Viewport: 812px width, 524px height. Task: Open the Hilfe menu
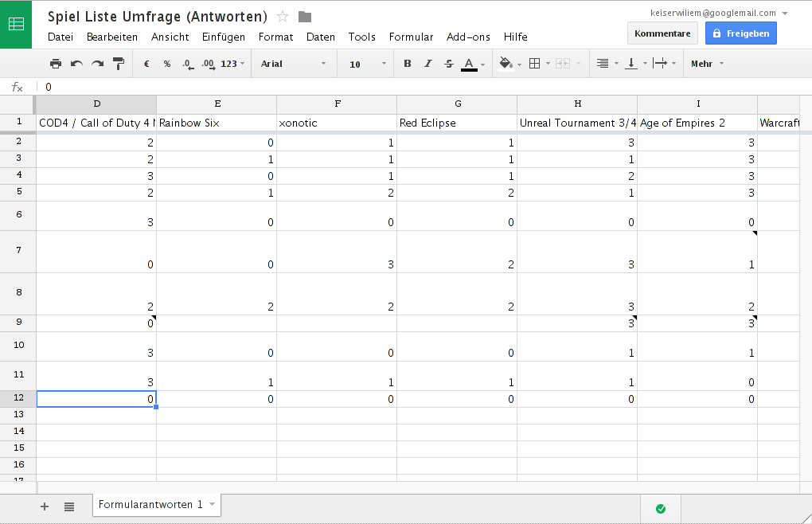[516, 37]
